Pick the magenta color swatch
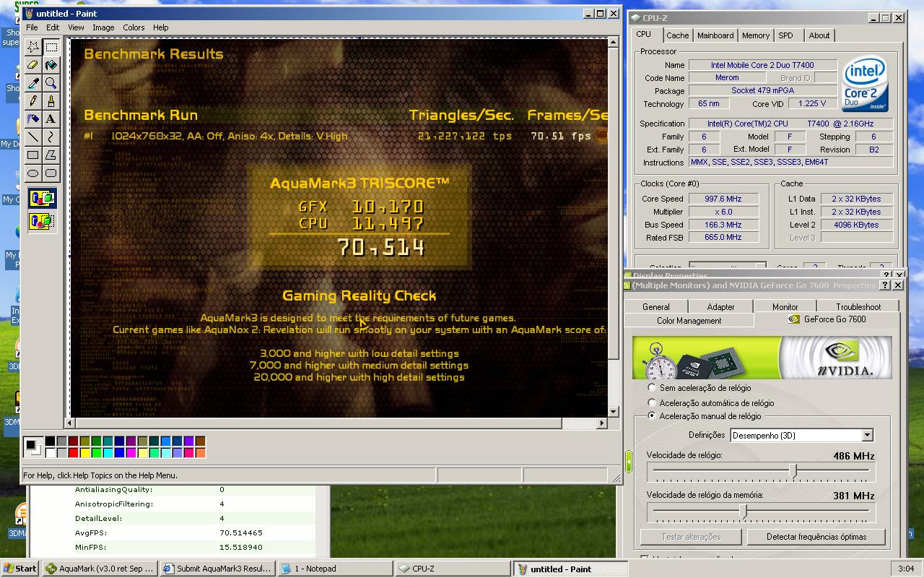Image resolution: width=924 pixels, height=578 pixels. (131, 453)
